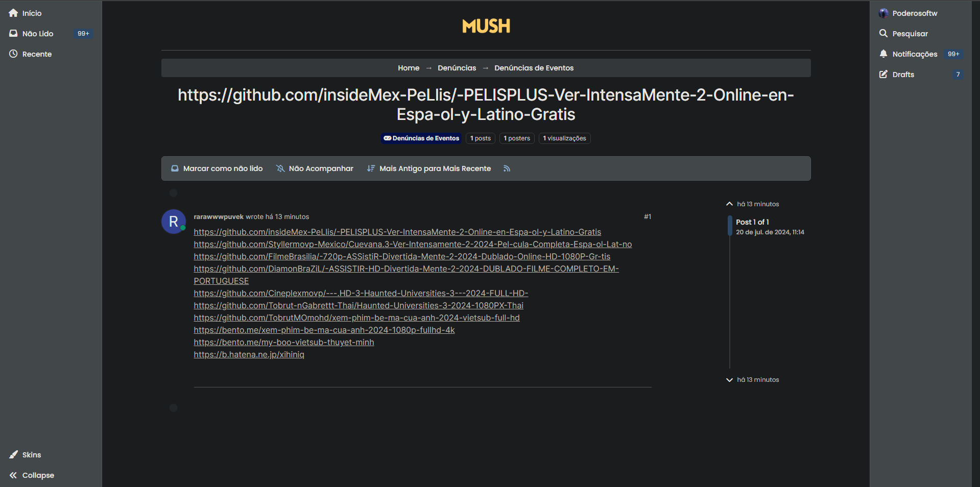Click the Não Lido 99+ badge
Viewport: 980px width, 487px height.
(83, 34)
